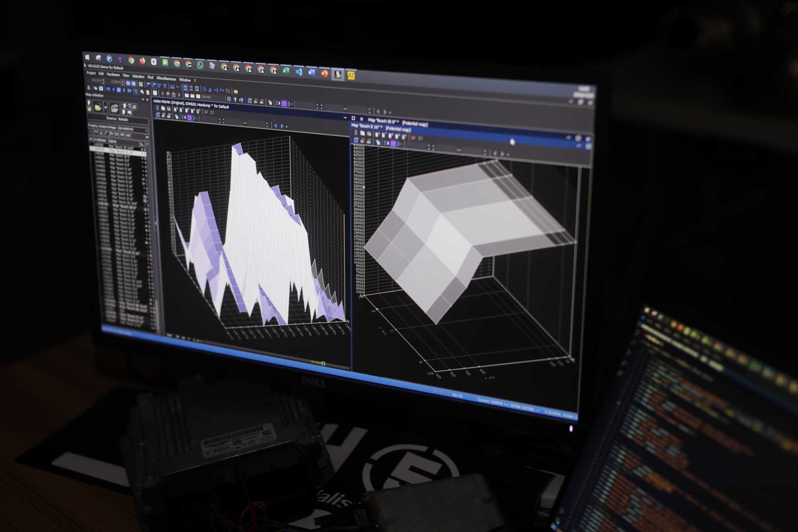The image size is (798, 532).
Task: Open the Selection menu
Action: [138, 76]
